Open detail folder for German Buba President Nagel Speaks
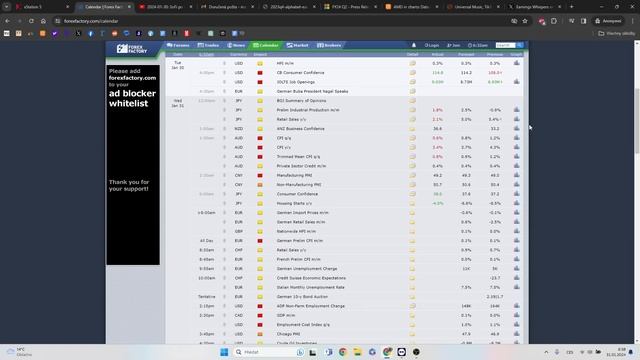This screenshot has height=360, width=640. click(x=412, y=91)
